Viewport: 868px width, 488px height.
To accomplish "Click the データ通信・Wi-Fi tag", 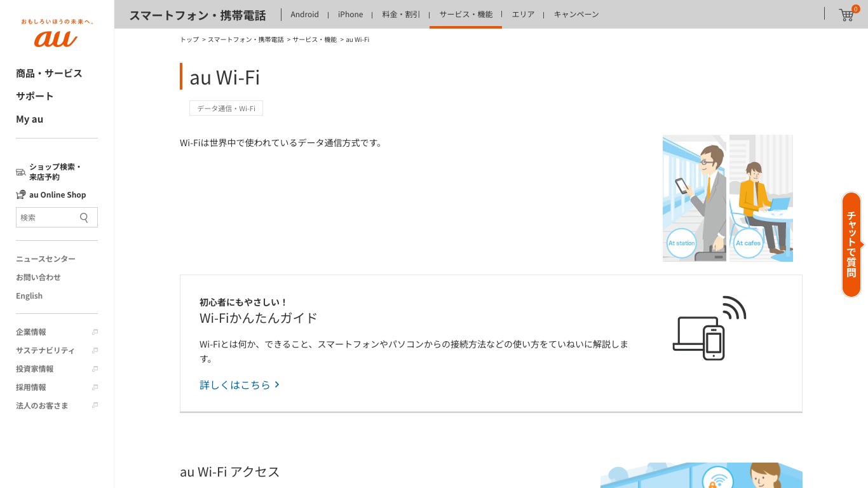I will [226, 109].
